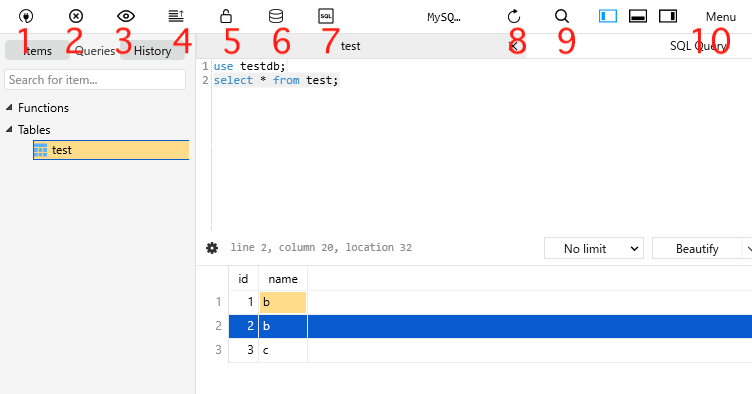Click the MySQ... connection label
This screenshot has width=752, height=394.
click(x=444, y=17)
